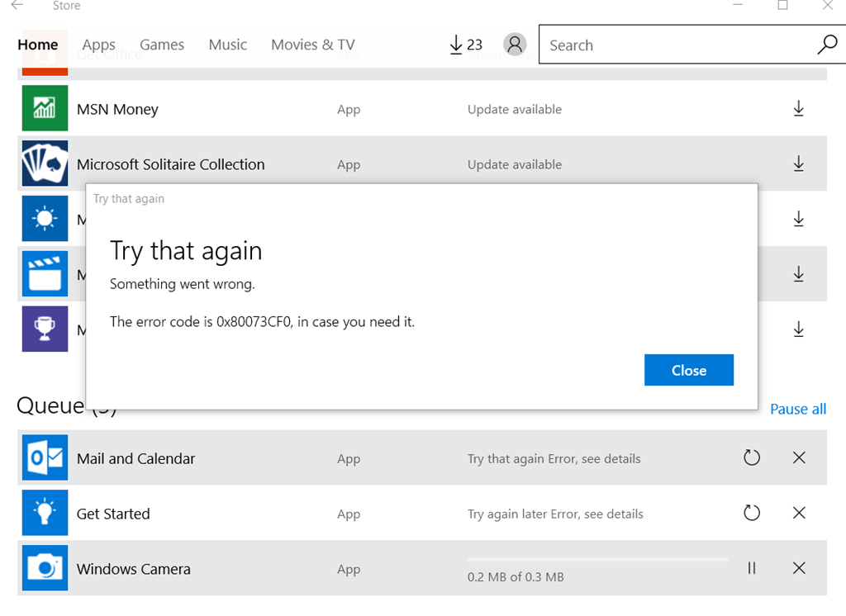Download the Microsoft Solitaire Collection update
The height and width of the screenshot is (616, 846).
pyautogui.click(x=799, y=163)
